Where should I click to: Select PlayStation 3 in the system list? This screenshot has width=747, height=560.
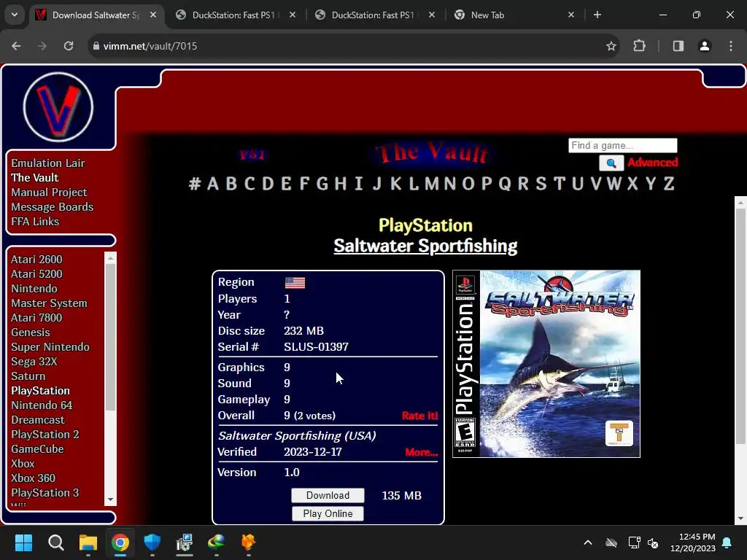tap(44, 493)
